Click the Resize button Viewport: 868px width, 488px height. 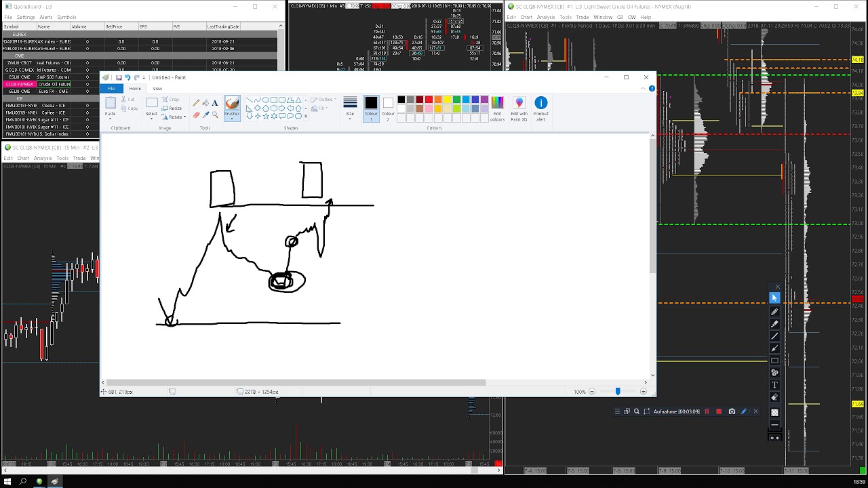pos(172,108)
